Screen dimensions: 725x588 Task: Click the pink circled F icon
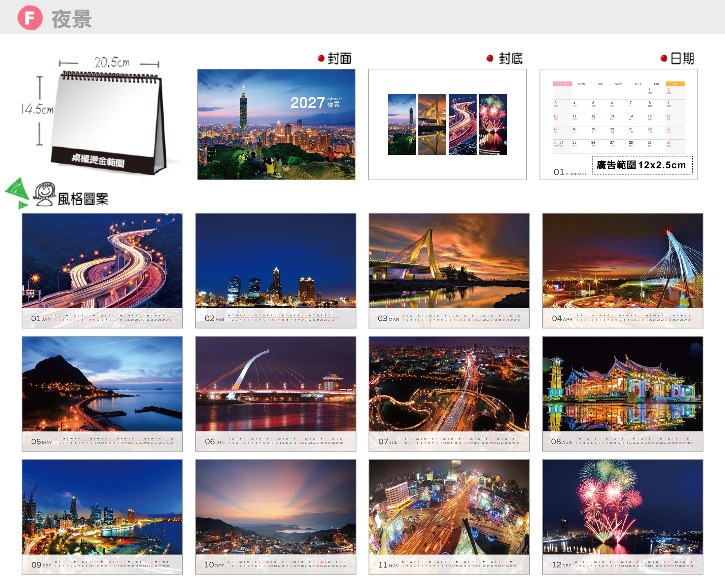tap(30, 18)
